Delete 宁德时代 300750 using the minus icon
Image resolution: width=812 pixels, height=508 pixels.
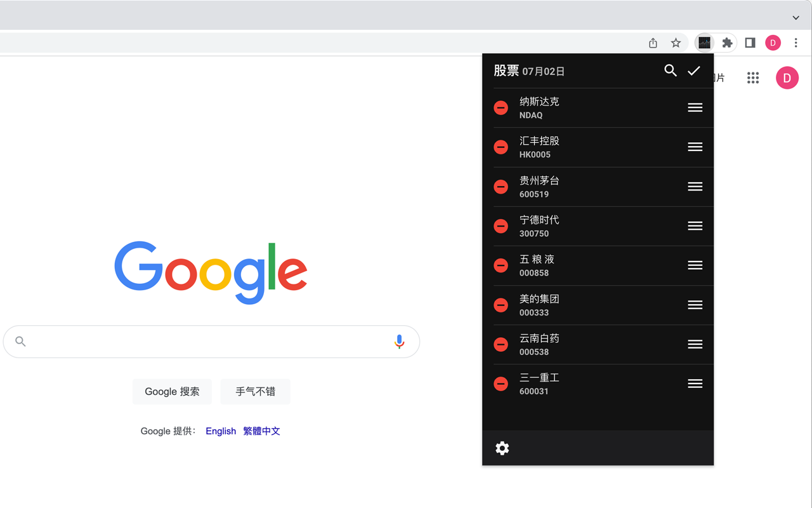pos(501,226)
